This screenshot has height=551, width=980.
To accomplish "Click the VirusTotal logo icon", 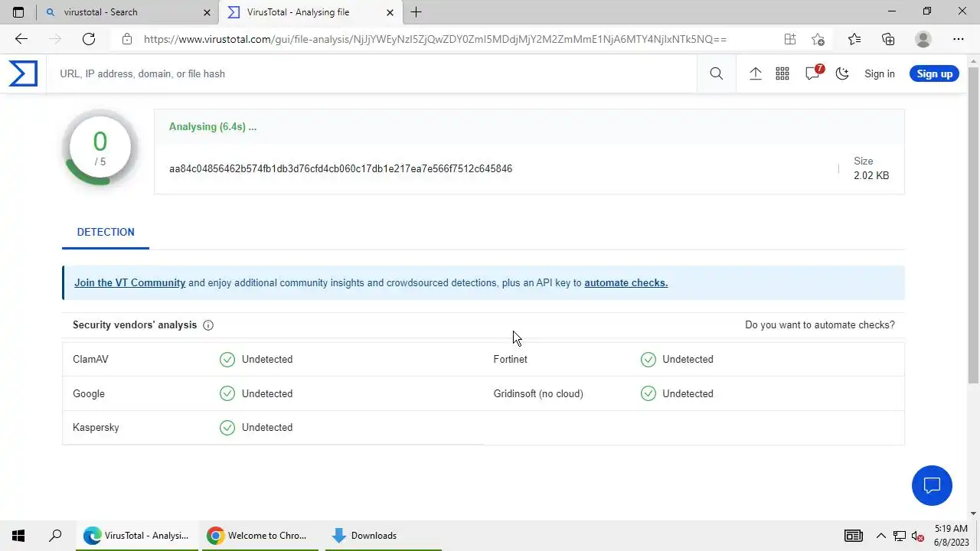I will (23, 73).
